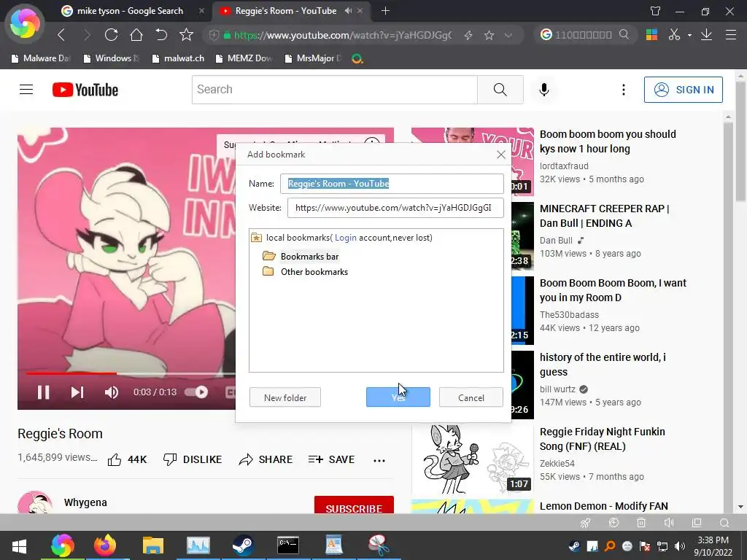
Task: Open the Windows Start menu
Action: 19,545
